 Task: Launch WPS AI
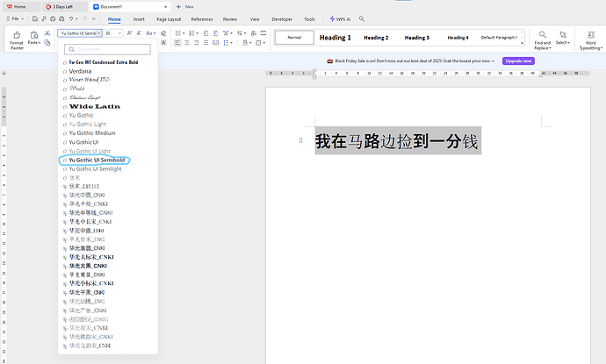(340, 19)
